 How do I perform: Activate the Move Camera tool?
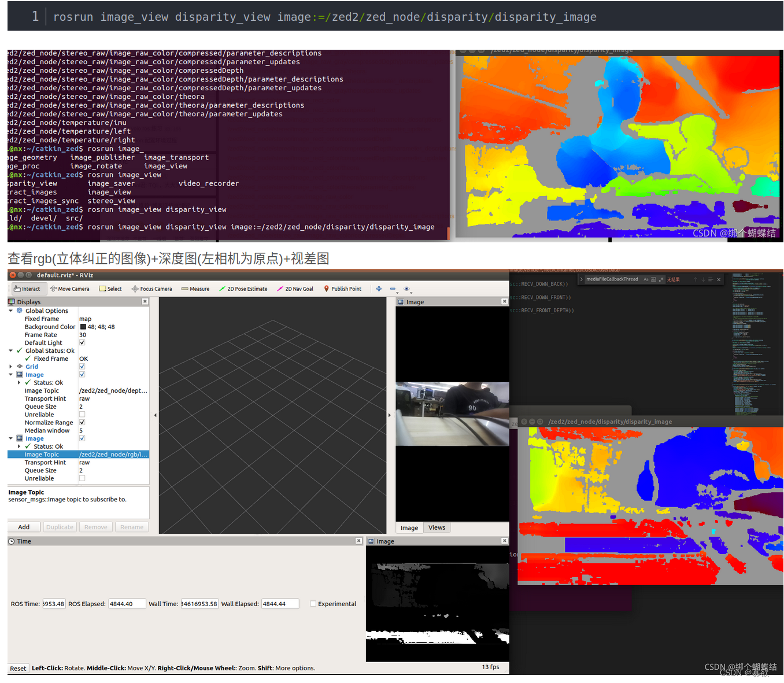click(x=69, y=289)
